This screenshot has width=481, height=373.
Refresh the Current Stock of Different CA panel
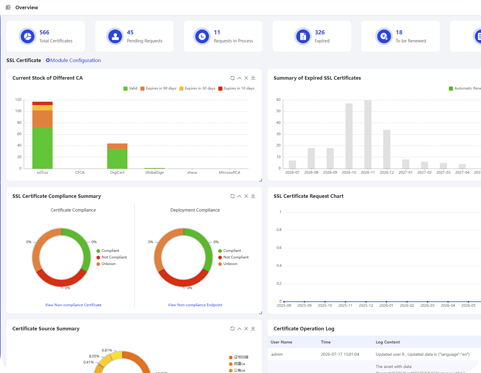point(232,78)
